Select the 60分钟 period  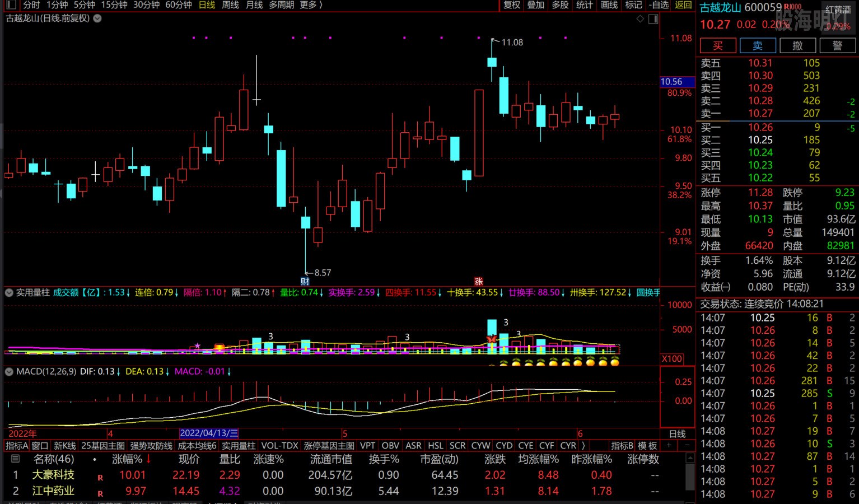click(x=179, y=5)
